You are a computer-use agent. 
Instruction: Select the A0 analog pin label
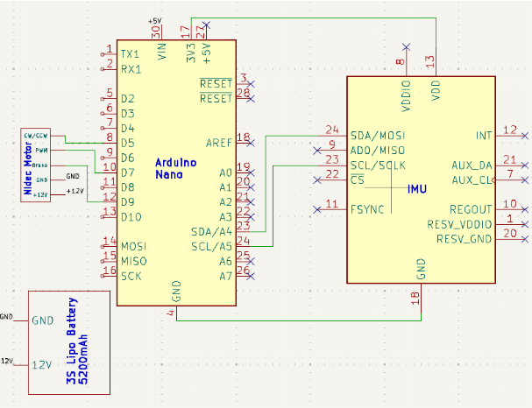(x=225, y=172)
